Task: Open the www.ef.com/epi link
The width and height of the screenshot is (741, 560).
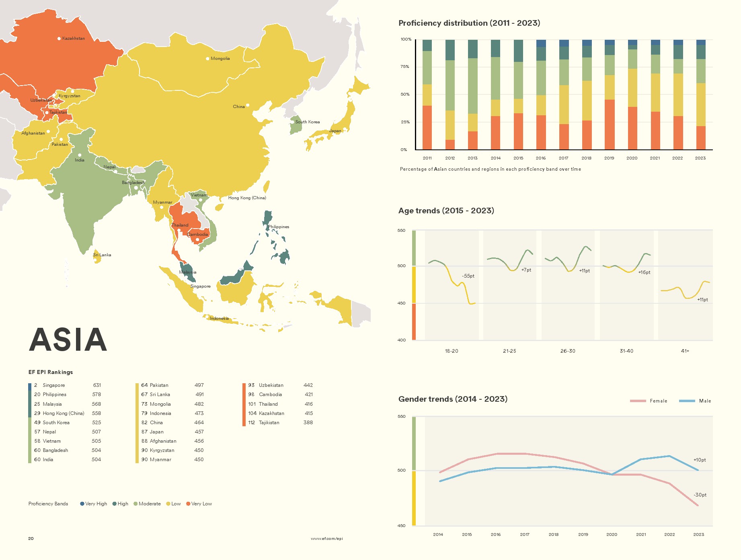Action: pos(326,539)
